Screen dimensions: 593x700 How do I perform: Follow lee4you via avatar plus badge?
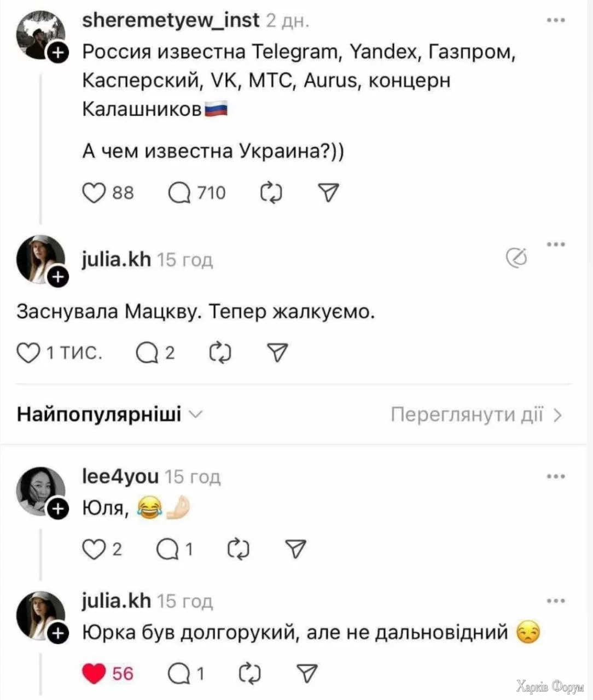[x=58, y=510]
